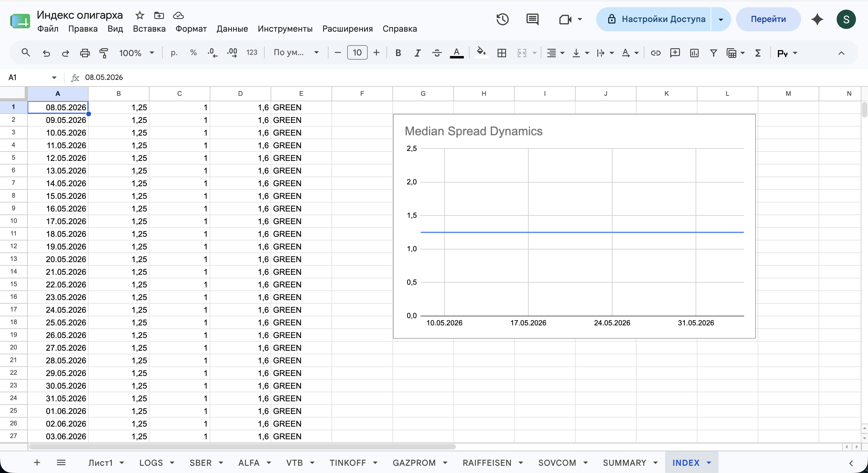
Task: Open the INDEX tab options arrow
Action: 709,462
